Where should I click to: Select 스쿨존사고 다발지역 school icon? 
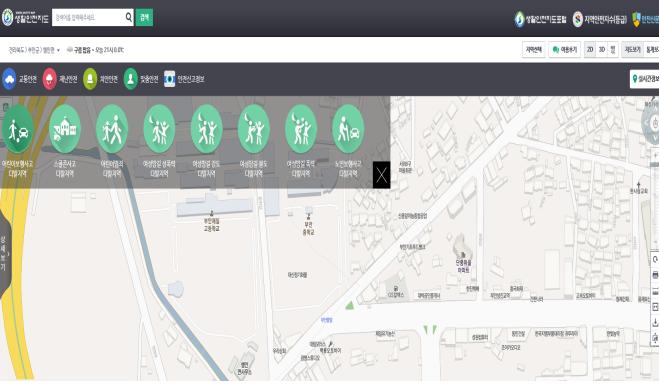coord(65,129)
